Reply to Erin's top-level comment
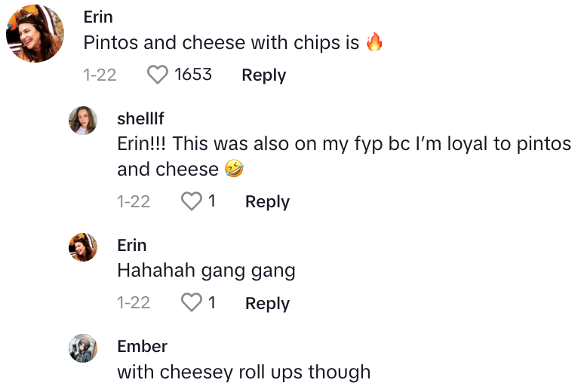The width and height of the screenshot is (584, 392). click(263, 75)
